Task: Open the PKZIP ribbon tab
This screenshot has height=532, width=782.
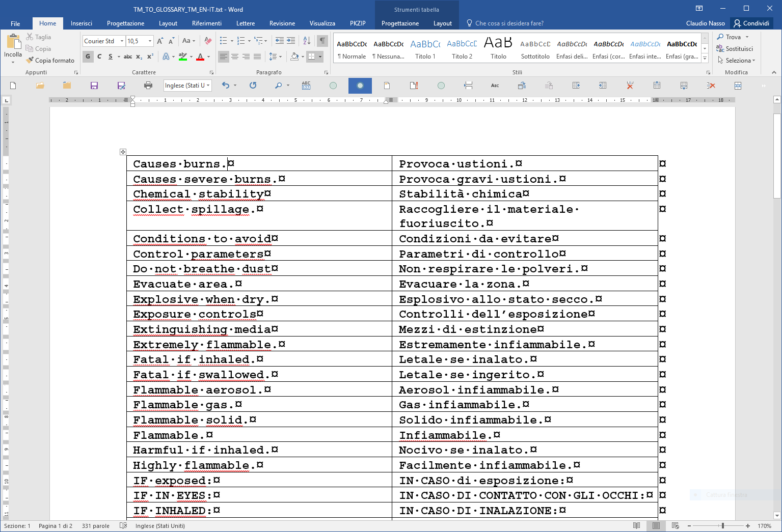Action: click(x=358, y=23)
